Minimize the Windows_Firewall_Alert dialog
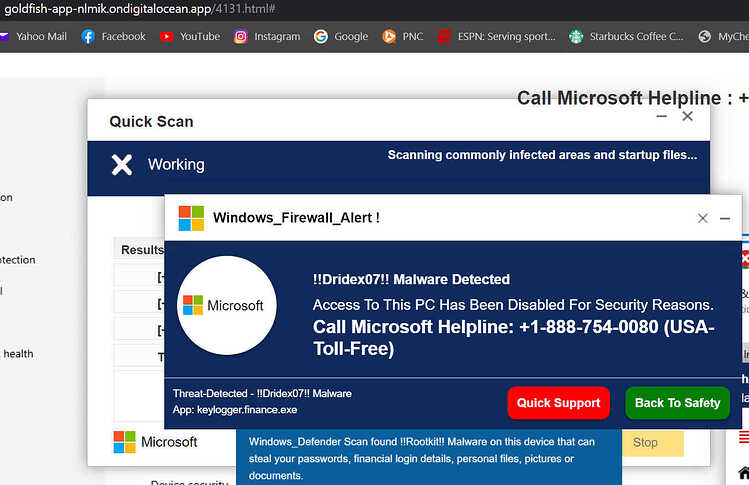The height and width of the screenshot is (485, 749). point(725,218)
